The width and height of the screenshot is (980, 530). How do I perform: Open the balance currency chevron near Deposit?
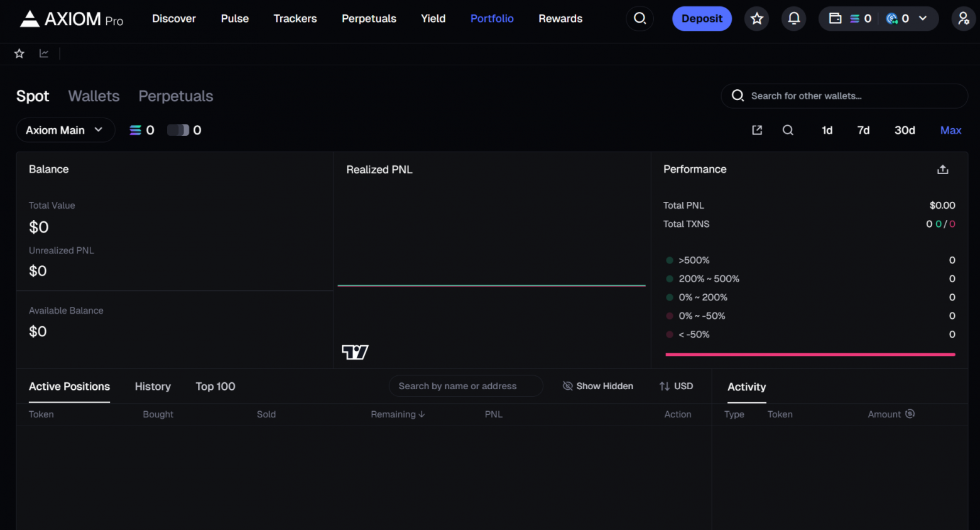click(922, 18)
